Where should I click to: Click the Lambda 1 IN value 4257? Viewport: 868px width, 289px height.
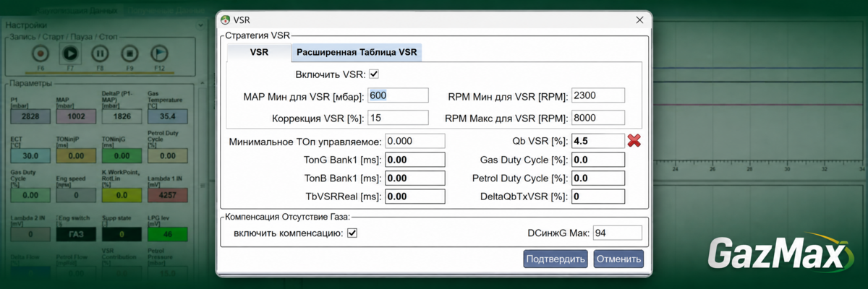tap(167, 194)
